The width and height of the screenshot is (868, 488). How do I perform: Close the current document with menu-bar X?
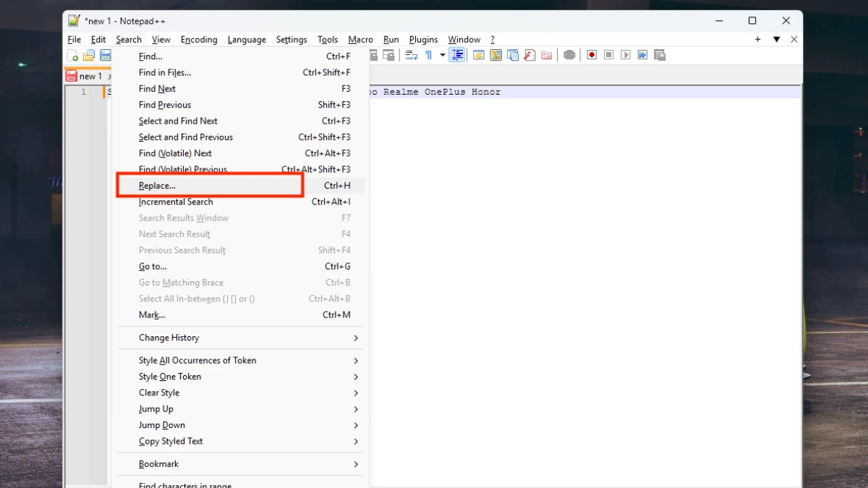tap(794, 40)
